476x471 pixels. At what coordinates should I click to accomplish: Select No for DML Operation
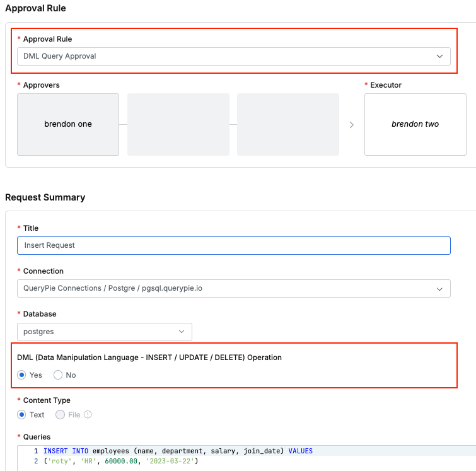tap(58, 375)
